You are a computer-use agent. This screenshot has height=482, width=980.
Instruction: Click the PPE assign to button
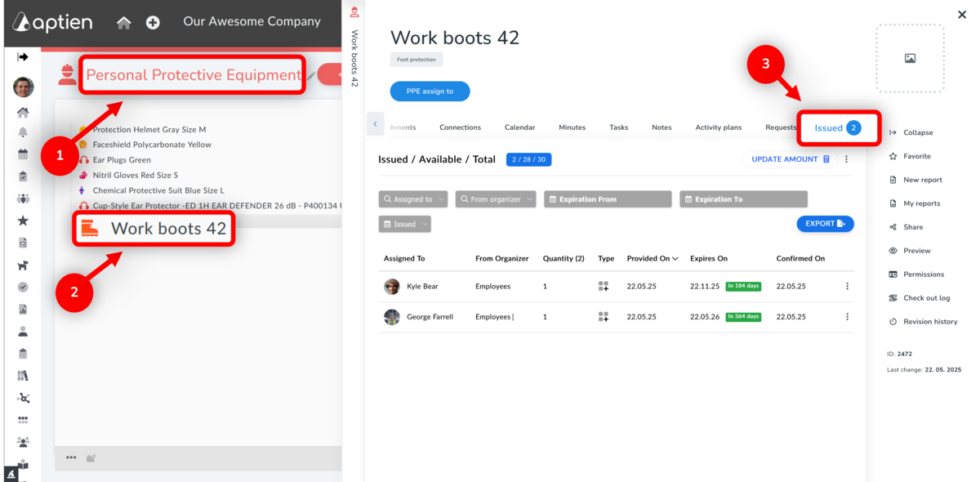[x=430, y=91]
